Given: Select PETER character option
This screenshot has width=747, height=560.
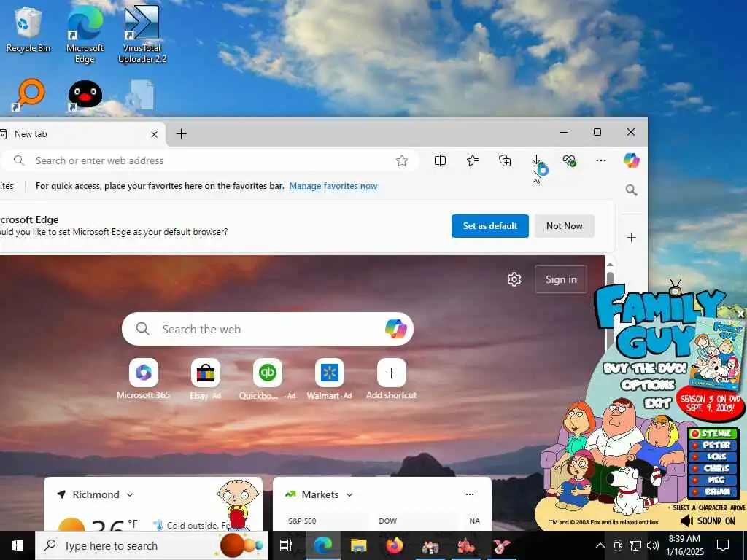Looking at the screenshot, I should point(712,446).
